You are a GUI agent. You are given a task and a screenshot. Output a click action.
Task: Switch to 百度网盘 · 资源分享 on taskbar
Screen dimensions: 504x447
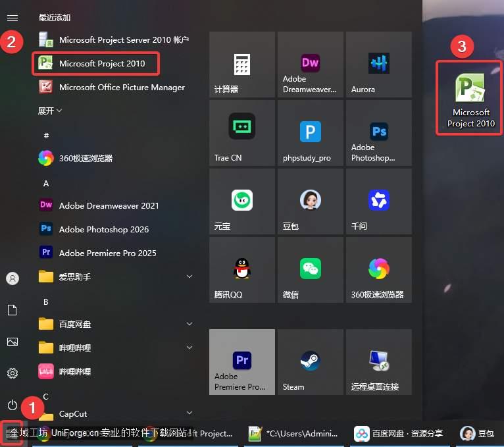[399, 433]
